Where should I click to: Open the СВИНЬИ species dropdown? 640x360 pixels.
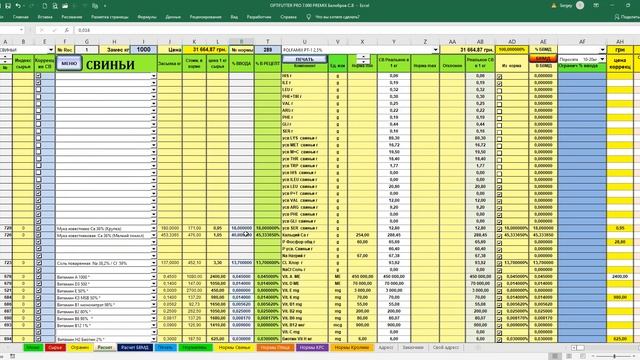coord(51,50)
